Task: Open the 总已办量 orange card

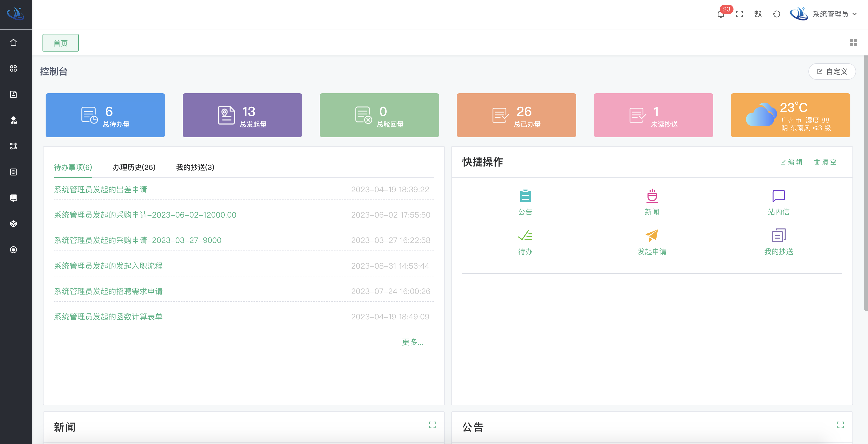Action: [516, 115]
